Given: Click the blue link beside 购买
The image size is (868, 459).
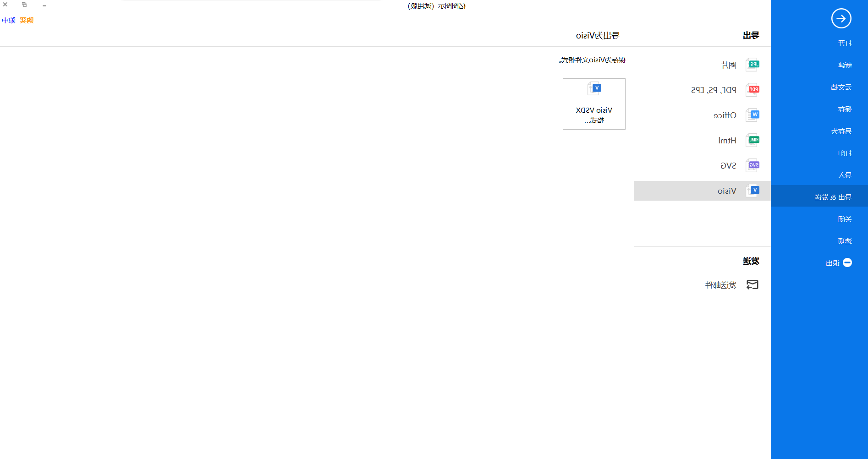Looking at the screenshot, I should tap(9, 20).
